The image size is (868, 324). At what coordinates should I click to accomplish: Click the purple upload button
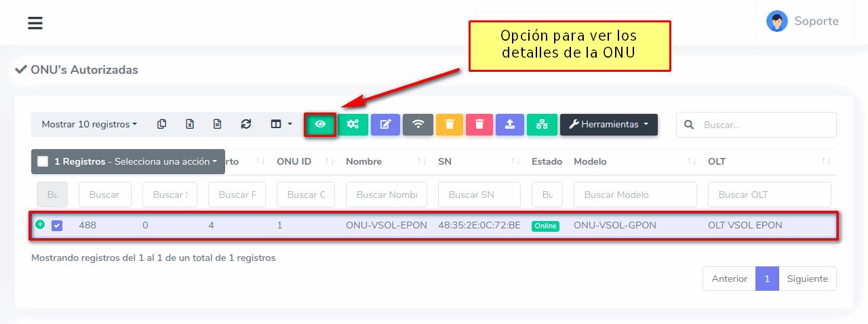[510, 125]
